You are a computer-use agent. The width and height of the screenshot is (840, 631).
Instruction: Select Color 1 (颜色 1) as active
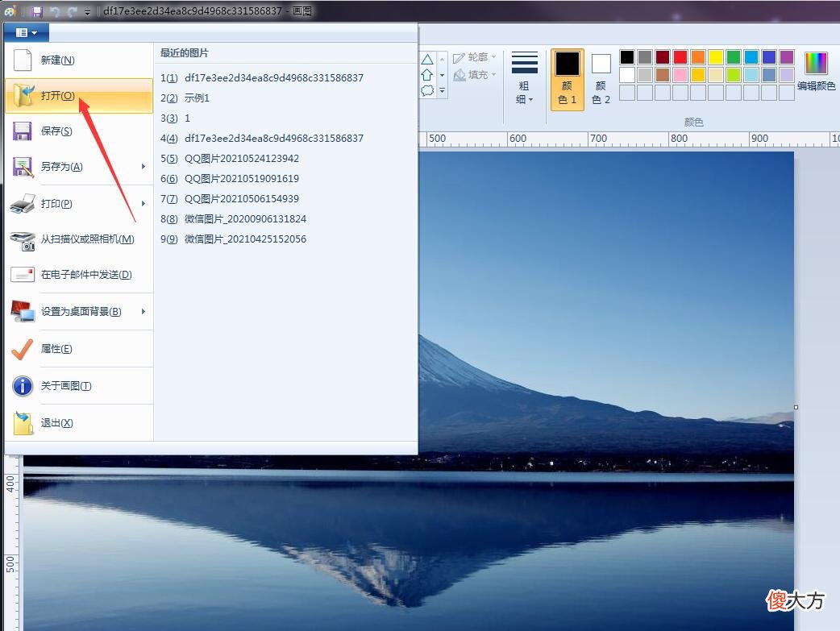568,79
